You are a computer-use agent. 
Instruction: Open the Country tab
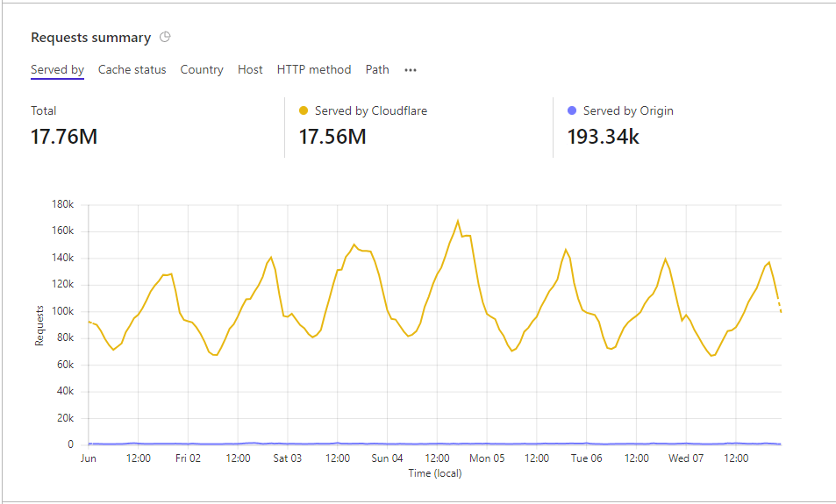coord(202,70)
